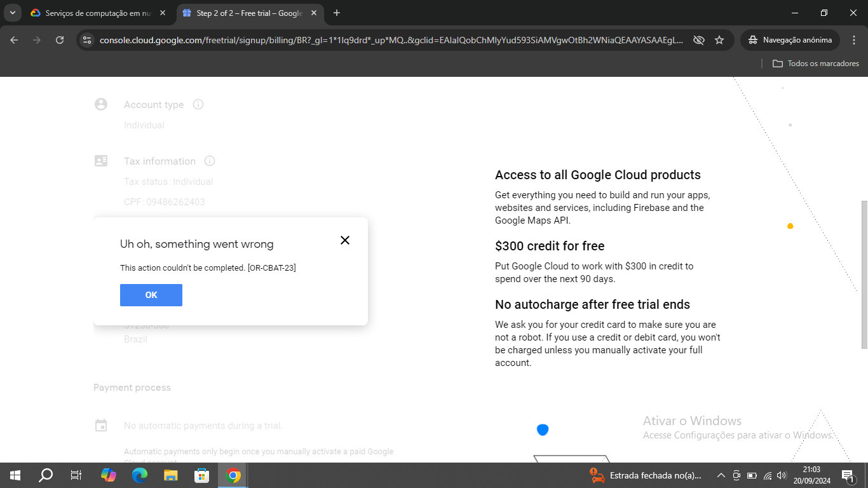Open Task View on taskbar
The image size is (868, 488).
[x=76, y=475]
